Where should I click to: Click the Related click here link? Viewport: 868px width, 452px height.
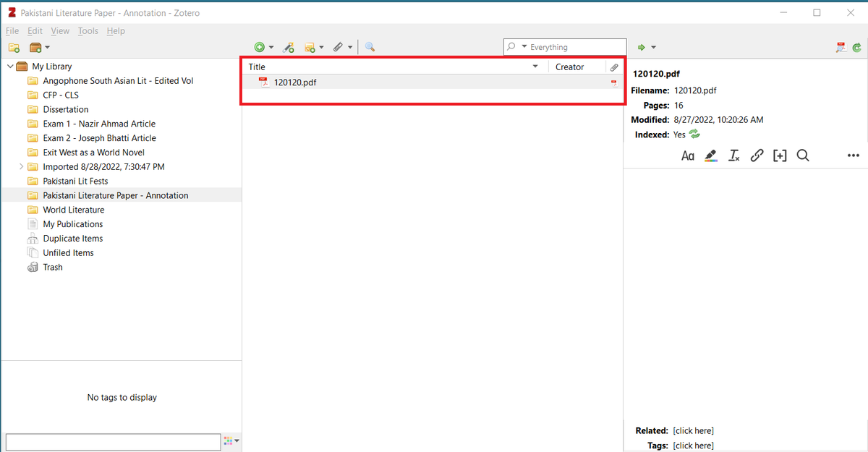click(693, 431)
